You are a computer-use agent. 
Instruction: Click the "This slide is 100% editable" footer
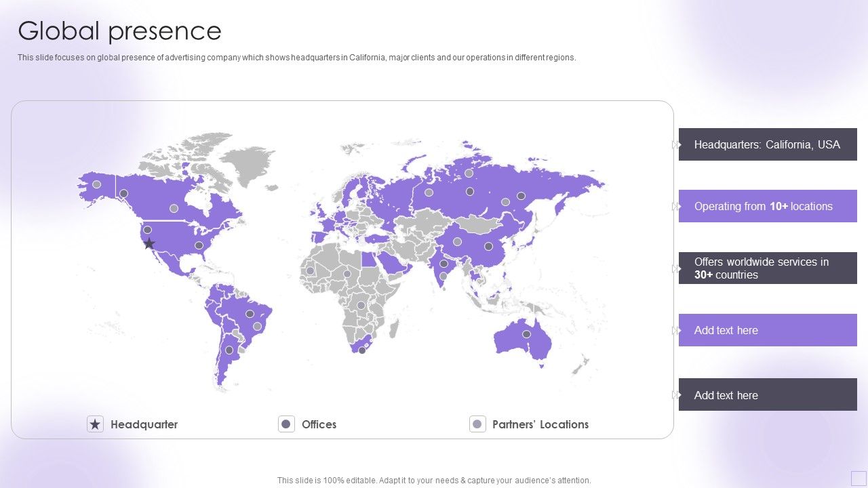click(x=434, y=480)
